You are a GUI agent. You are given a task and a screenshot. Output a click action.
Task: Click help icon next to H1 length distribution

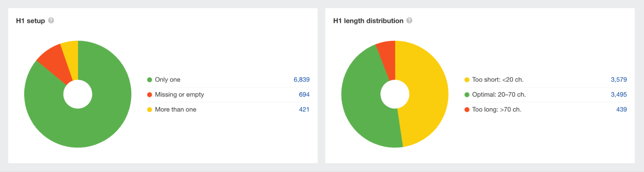[409, 21]
